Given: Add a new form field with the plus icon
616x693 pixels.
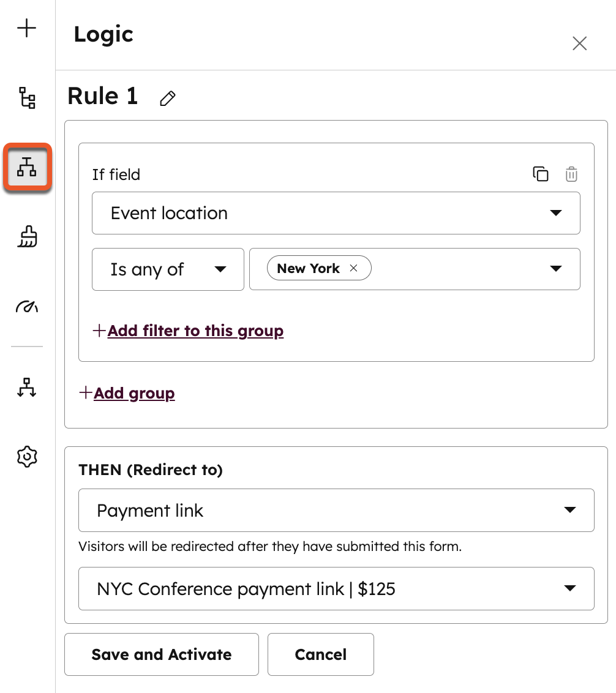Looking at the screenshot, I should point(27,28).
